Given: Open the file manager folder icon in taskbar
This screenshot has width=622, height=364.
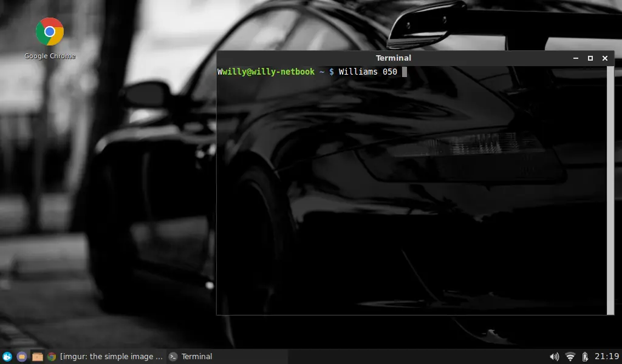Looking at the screenshot, I should point(37,357).
